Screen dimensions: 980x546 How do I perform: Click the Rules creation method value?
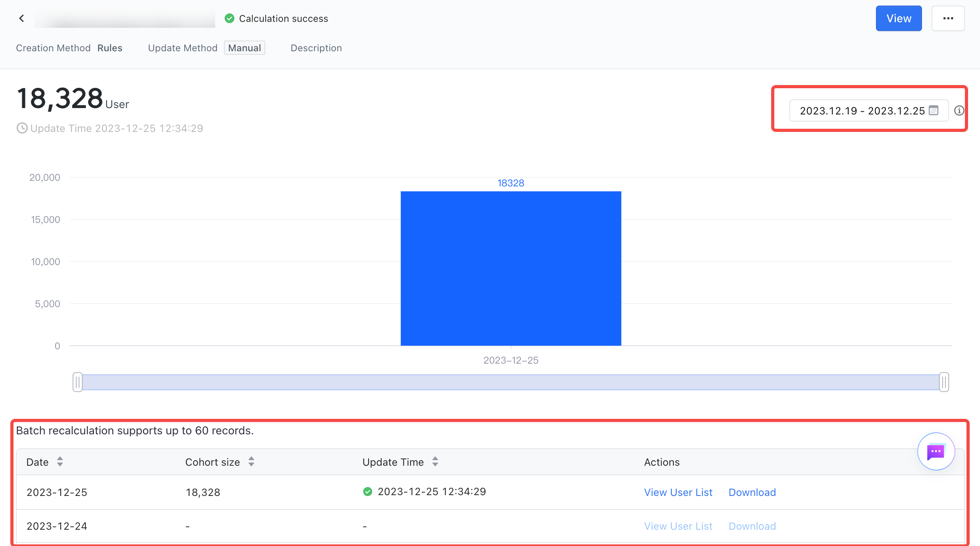click(110, 48)
